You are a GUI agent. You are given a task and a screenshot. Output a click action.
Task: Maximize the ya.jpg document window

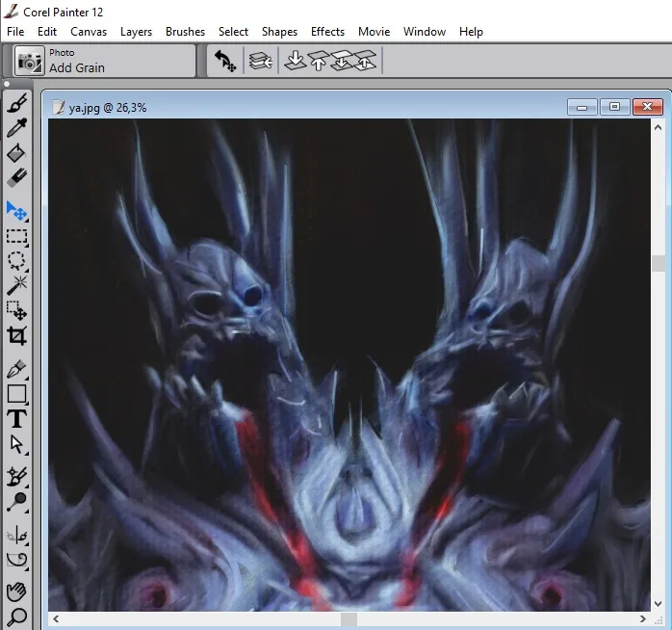click(614, 107)
